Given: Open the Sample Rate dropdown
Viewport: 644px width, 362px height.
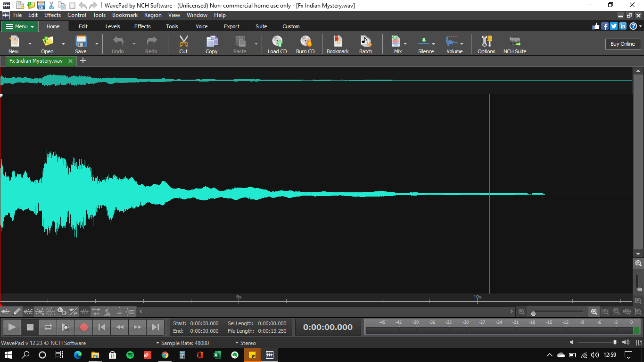Looking at the screenshot, I should pos(182,343).
